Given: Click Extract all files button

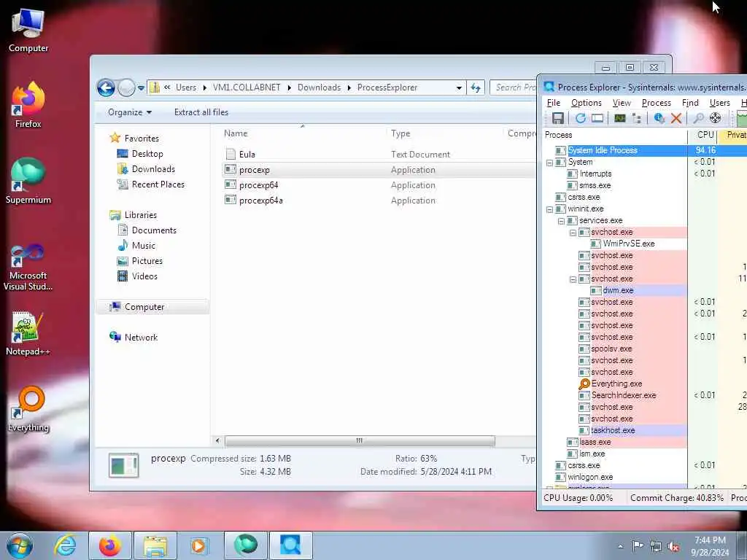Looking at the screenshot, I should [x=201, y=112].
